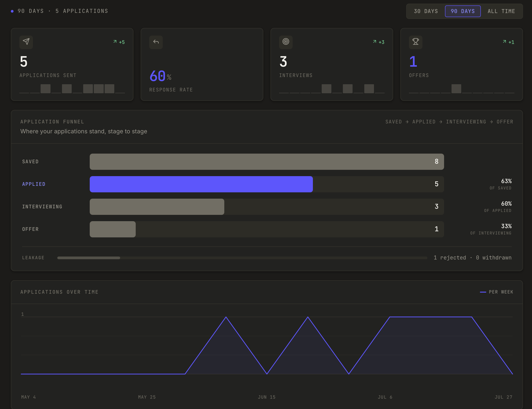
Task: Click the '1 rejected · 0 withdrawn' text
Action: pos(472,258)
